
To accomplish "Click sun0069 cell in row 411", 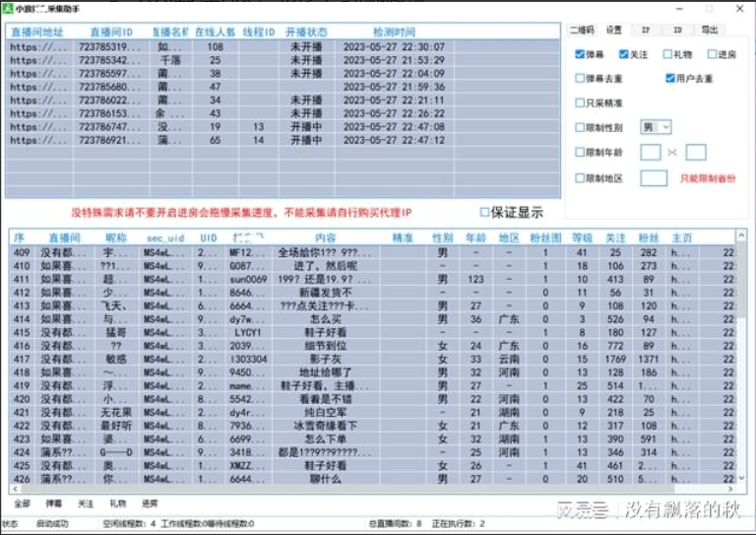I will point(248,279).
